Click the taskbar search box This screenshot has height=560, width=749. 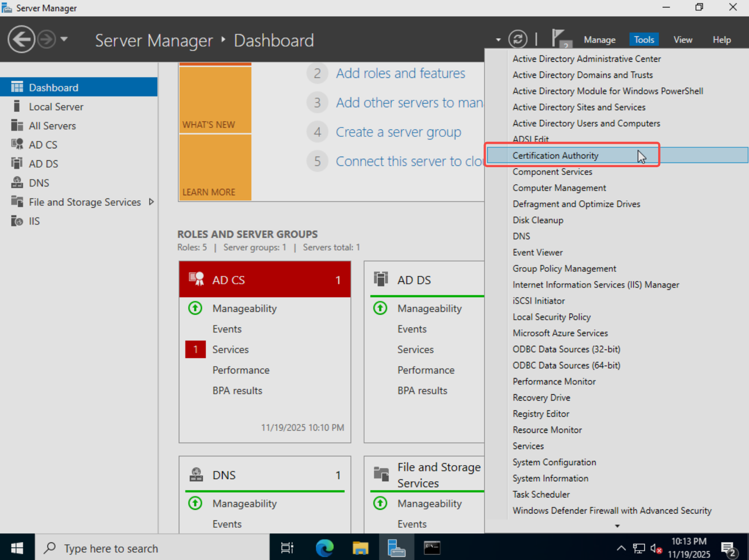click(152, 548)
